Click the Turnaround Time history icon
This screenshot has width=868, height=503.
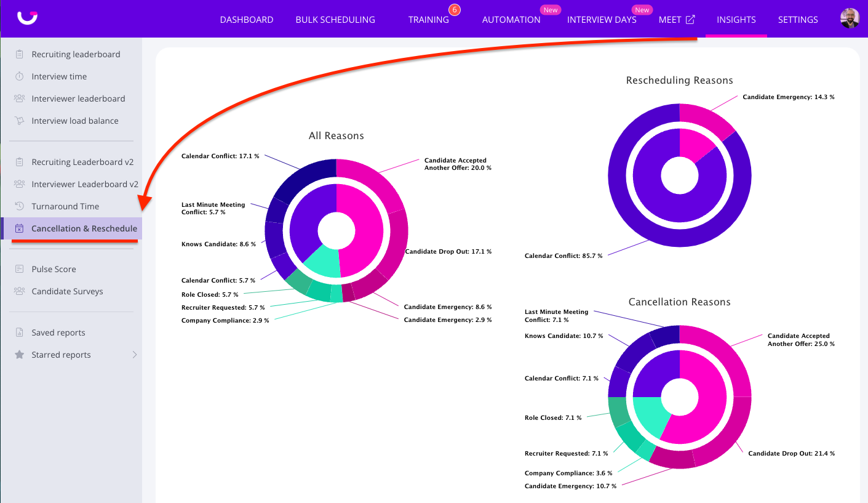pos(20,206)
